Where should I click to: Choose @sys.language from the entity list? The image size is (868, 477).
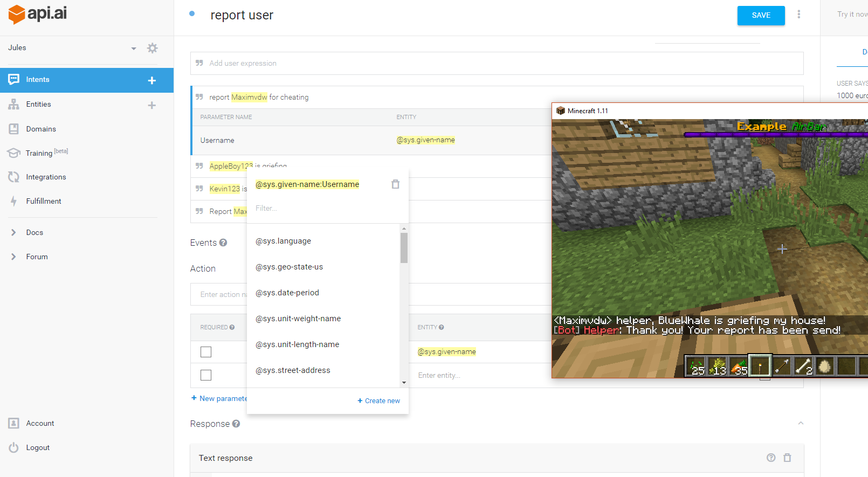283,241
